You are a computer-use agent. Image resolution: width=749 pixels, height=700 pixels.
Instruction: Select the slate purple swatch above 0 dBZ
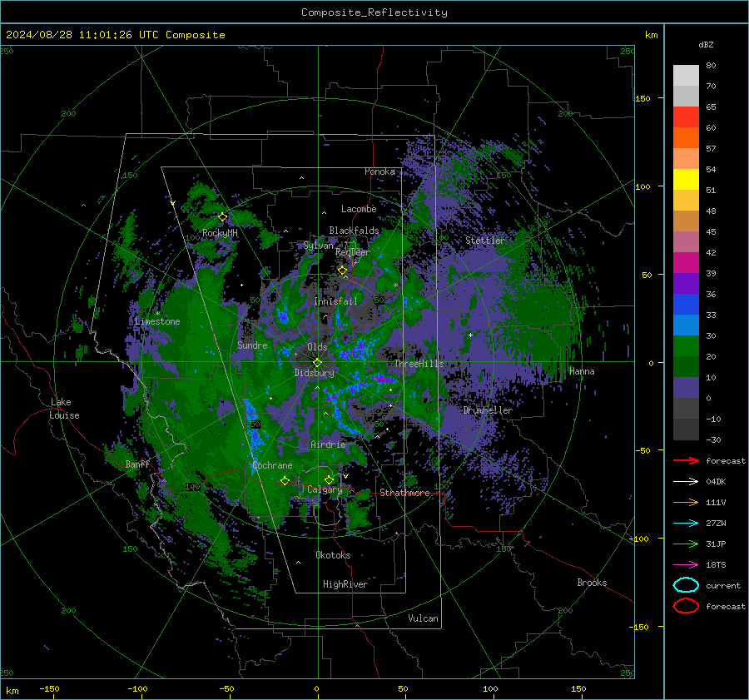point(686,388)
